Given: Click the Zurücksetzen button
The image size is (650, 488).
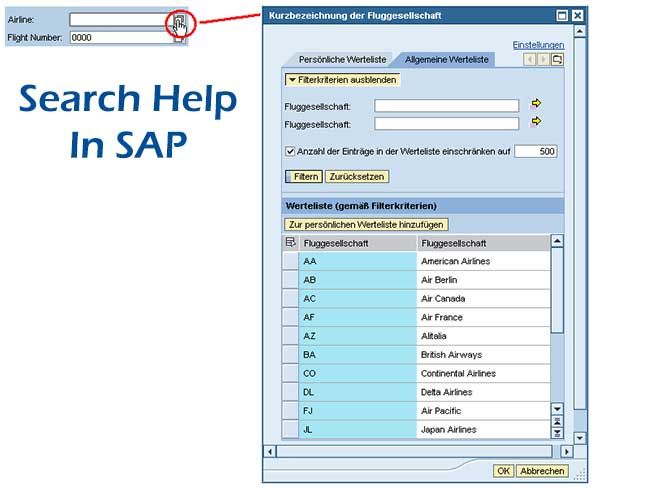Looking at the screenshot, I should click(357, 177).
